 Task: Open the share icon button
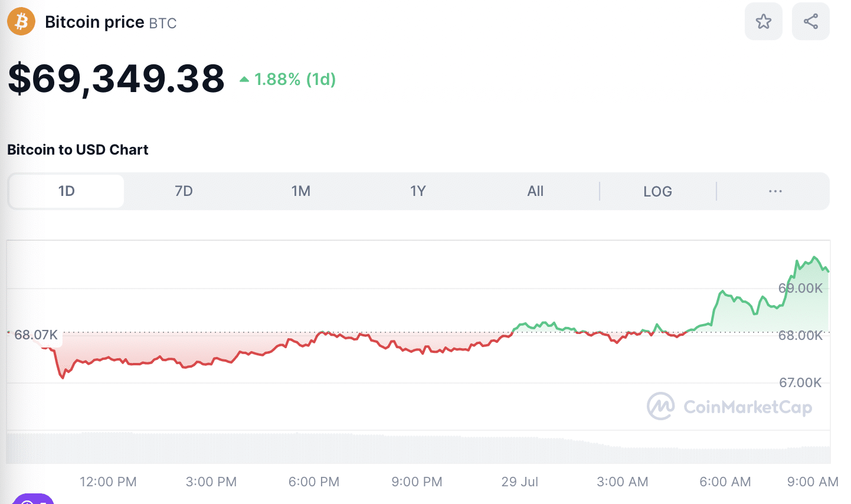point(811,22)
